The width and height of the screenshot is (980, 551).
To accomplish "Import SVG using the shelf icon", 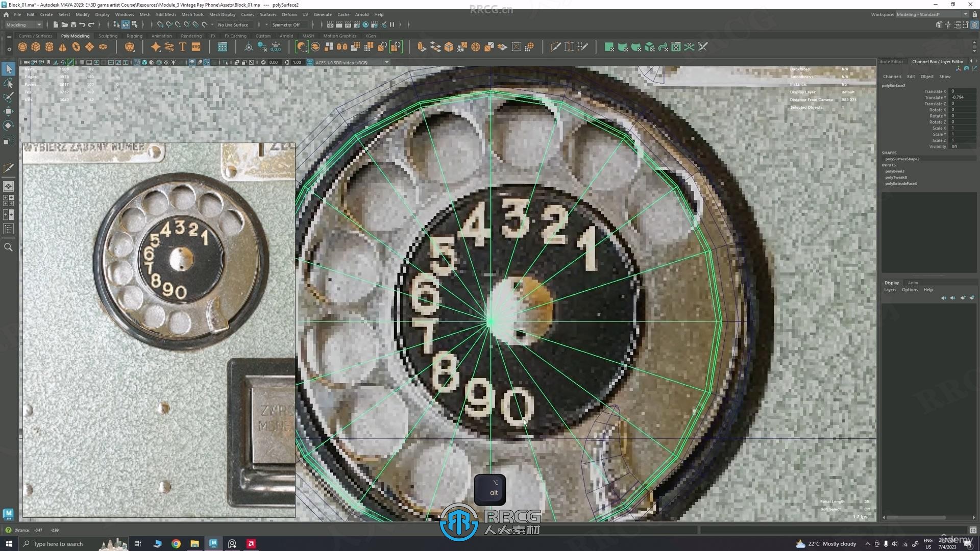I will 196,47.
